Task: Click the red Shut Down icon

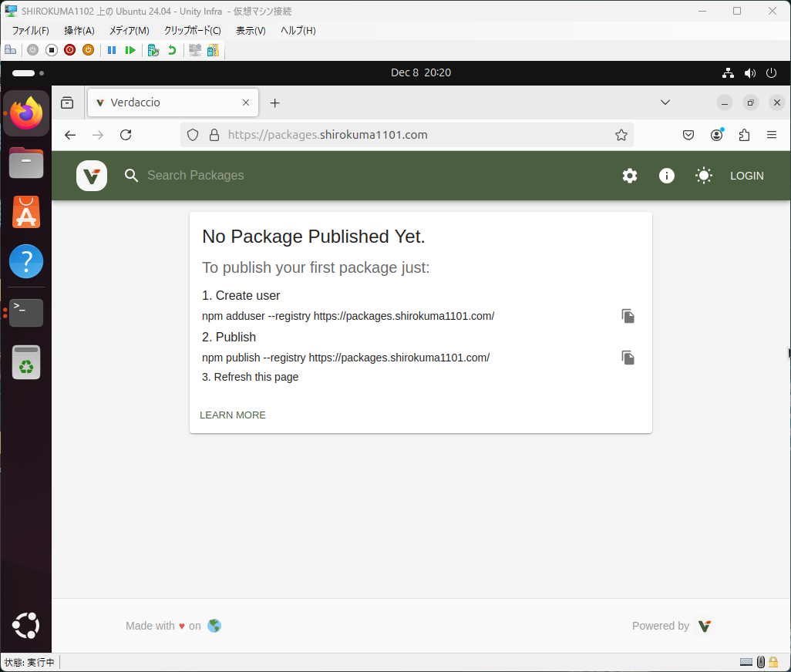Action: (69, 50)
